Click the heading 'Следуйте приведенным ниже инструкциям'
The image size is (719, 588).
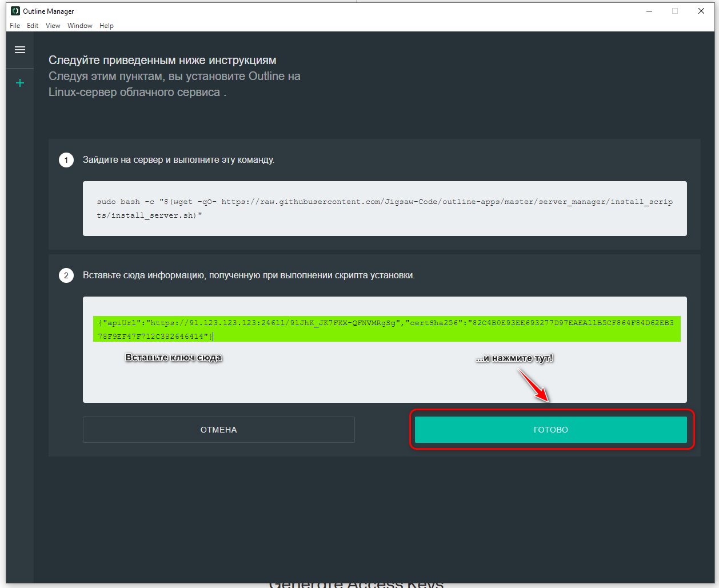tap(162, 61)
